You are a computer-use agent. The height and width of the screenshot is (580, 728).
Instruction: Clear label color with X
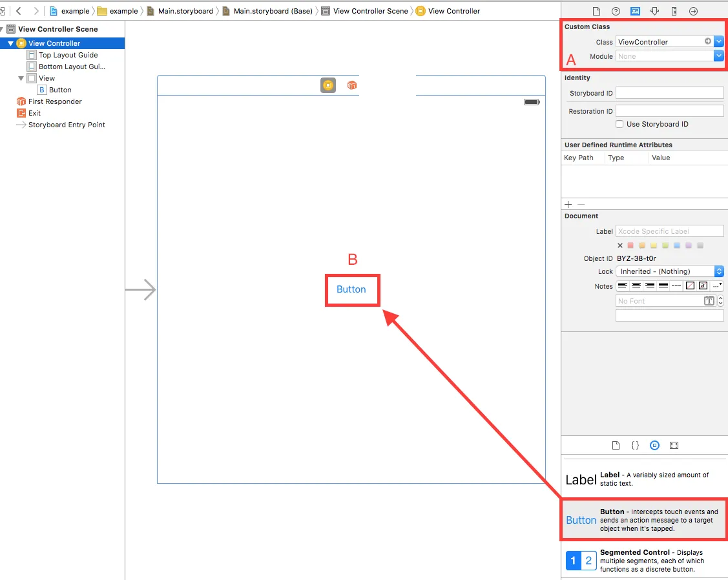pos(620,245)
